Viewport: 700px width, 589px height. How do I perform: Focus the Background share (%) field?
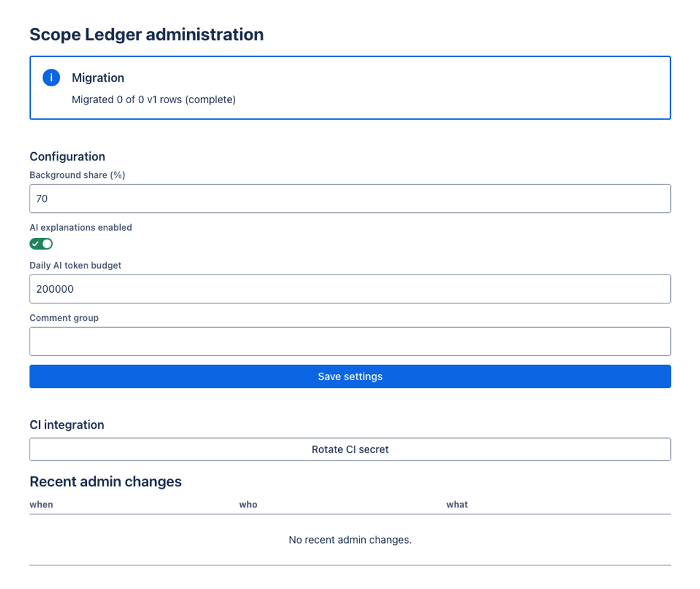coord(350,199)
